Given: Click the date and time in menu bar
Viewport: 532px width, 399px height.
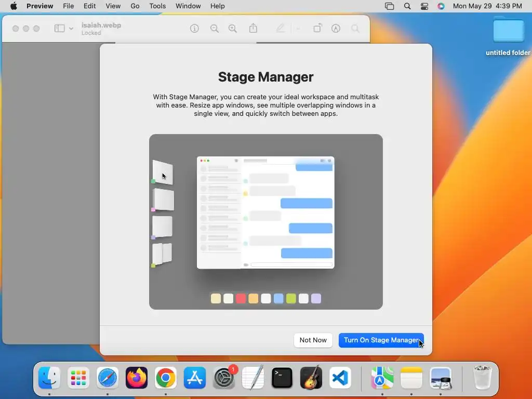Looking at the screenshot, I should pos(487,6).
